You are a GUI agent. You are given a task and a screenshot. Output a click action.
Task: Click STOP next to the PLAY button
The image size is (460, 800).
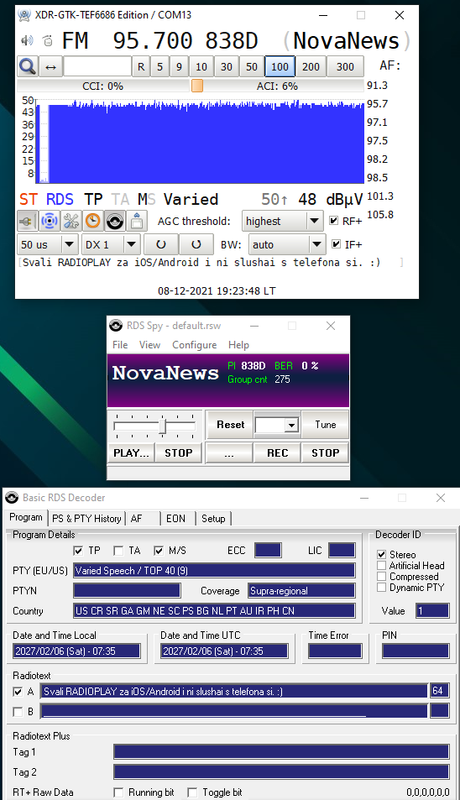(x=178, y=453)
